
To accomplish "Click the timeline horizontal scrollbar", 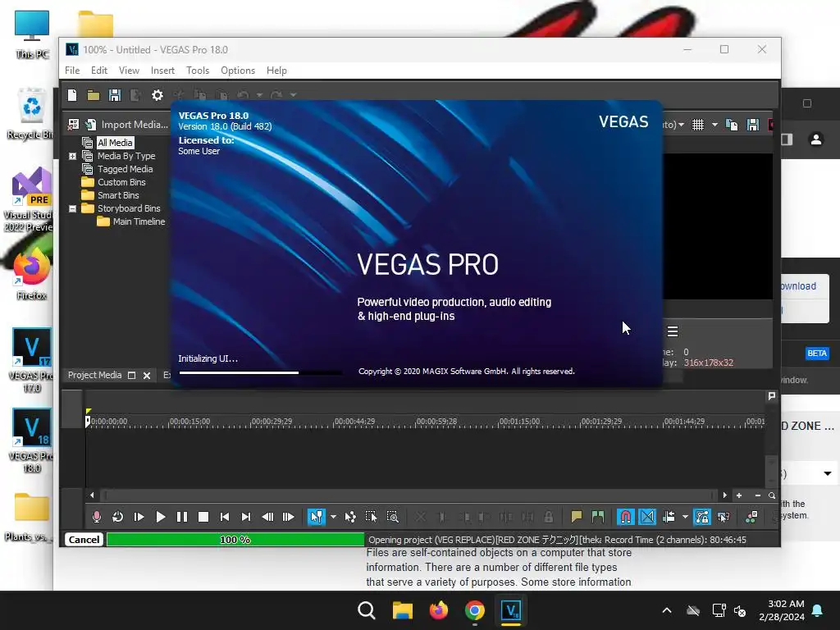I will pos(410,495).
